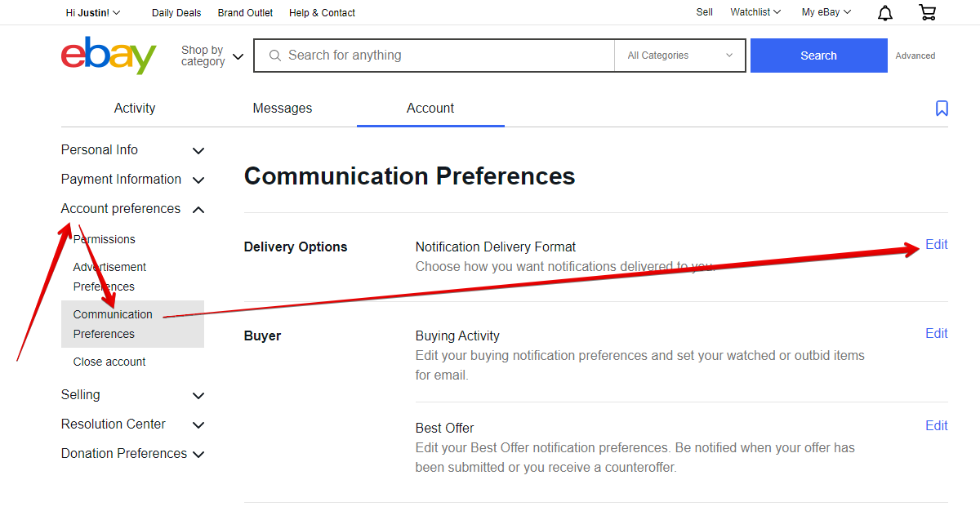The image size is (980, 511).
Task: Open the Watchlist dropdown
Action: pos(755,12)
